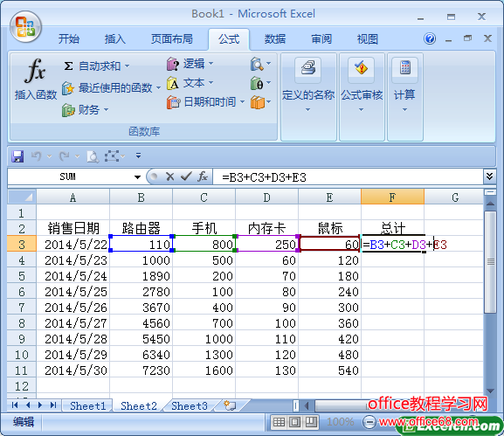The image size is (504, 436).
Task: Click the AutoSum sigma icon
Action: 68,66
